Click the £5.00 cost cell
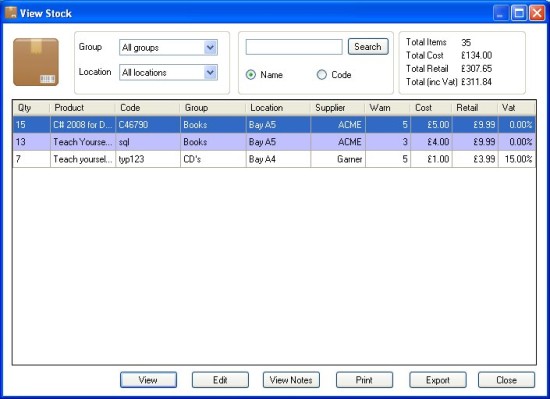 (x=431, y=124)
